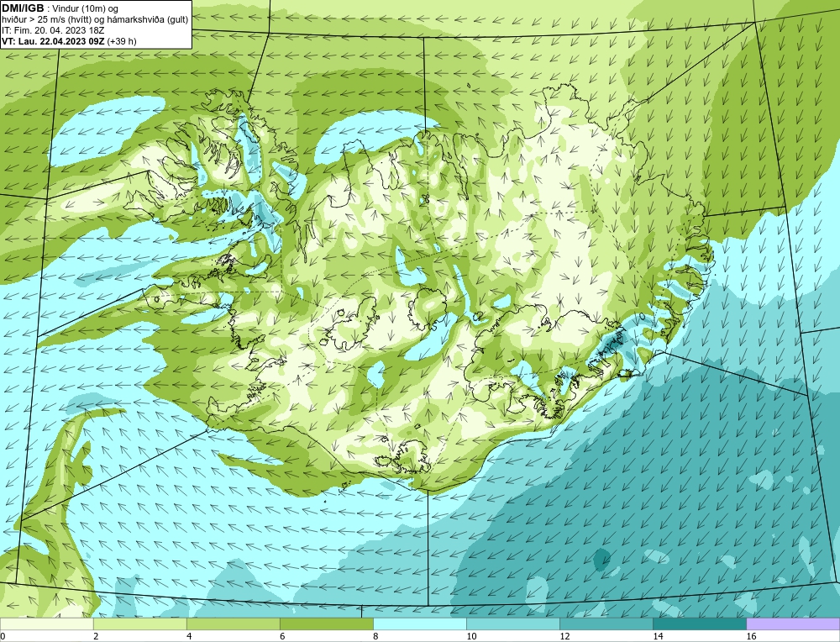Click the pale cream 0–2 m/s legend swatch
Screen dimensions: 840x642
46,624
